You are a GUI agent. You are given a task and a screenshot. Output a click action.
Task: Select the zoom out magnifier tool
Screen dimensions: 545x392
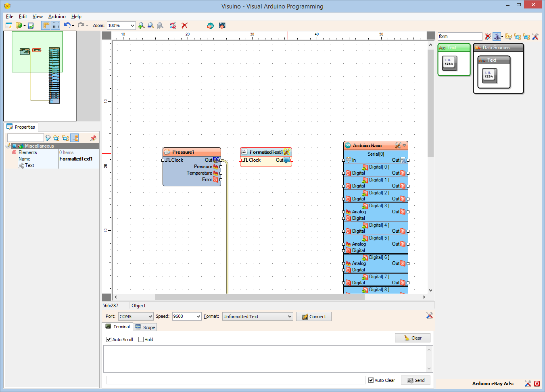pyautogui.click(x=150, y=25)
